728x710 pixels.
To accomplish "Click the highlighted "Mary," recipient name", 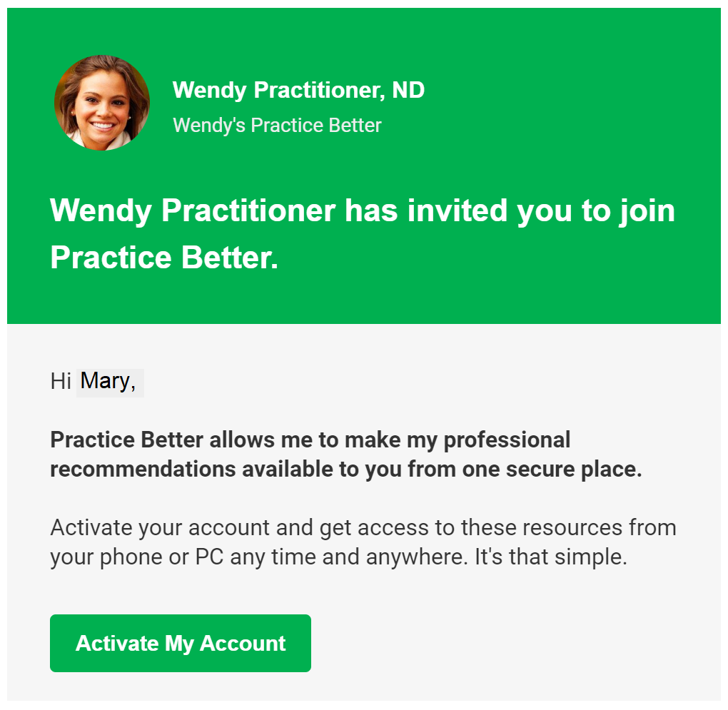I will coord(110,382).
